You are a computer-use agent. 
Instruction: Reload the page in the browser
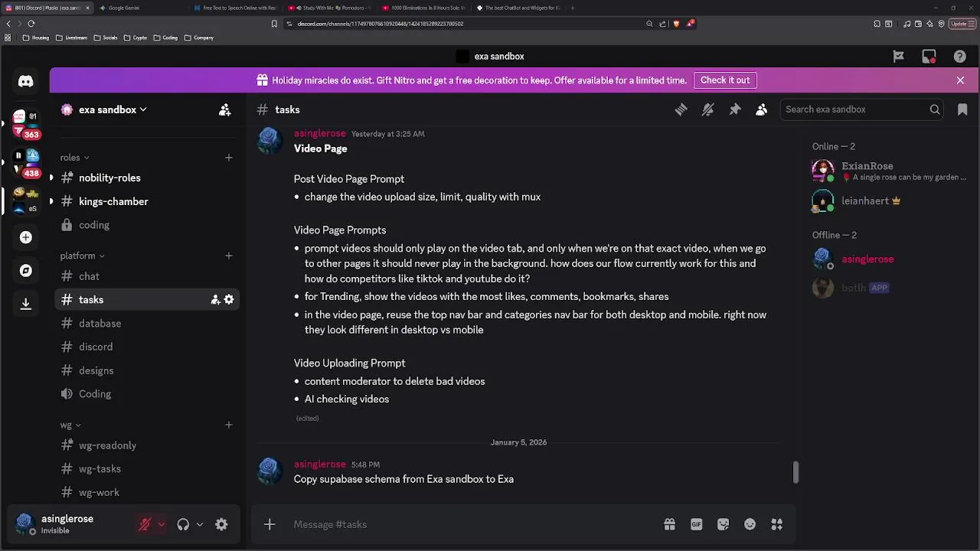click(x=31, y=24)
